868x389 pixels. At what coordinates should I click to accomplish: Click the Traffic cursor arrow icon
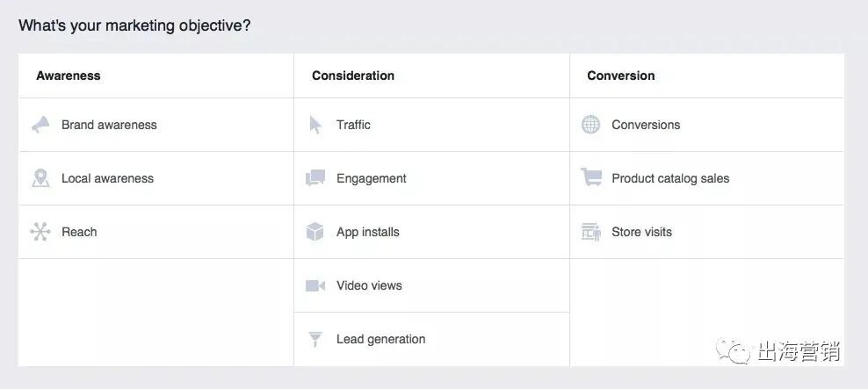[315, 125]
